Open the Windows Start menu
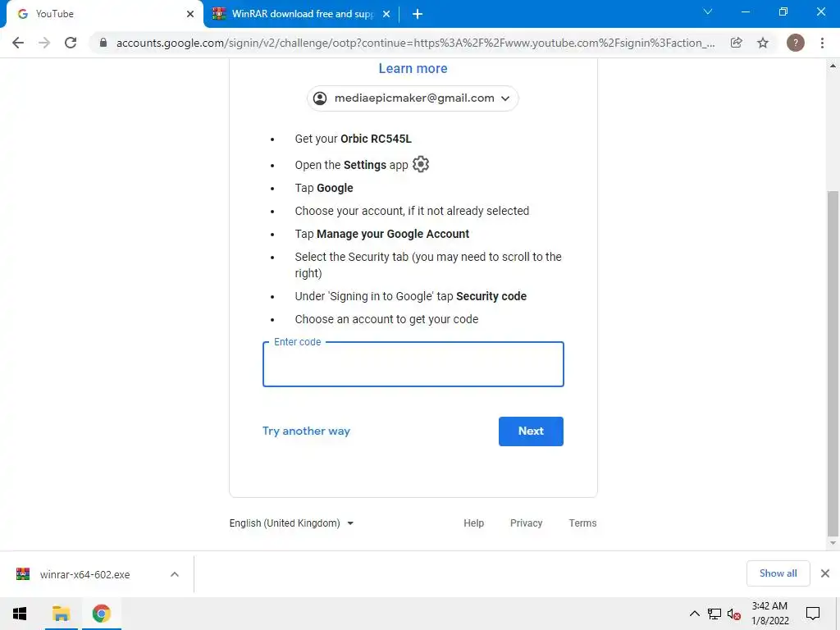This screenshot has width=840, height=630. click(x=20, y=614)
